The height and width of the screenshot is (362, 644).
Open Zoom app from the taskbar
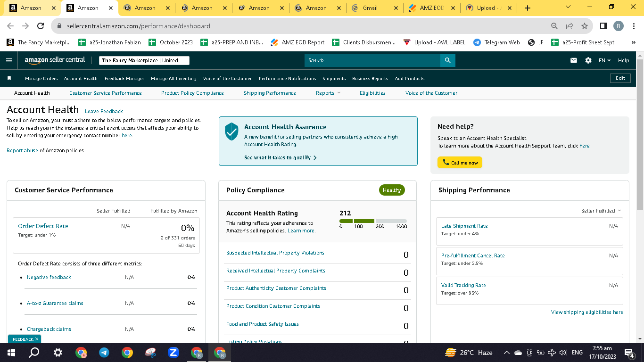173,353
